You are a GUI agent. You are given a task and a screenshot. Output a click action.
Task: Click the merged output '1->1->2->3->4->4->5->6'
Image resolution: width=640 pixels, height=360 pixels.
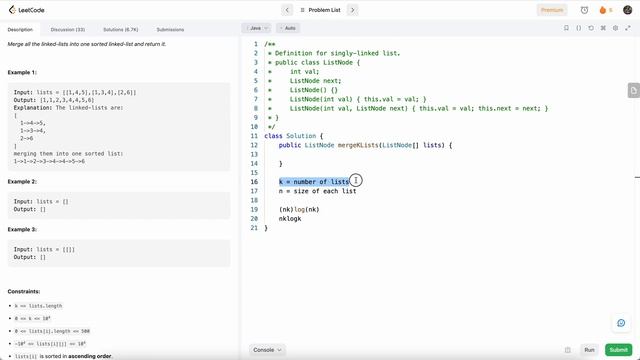coord(49,161)
